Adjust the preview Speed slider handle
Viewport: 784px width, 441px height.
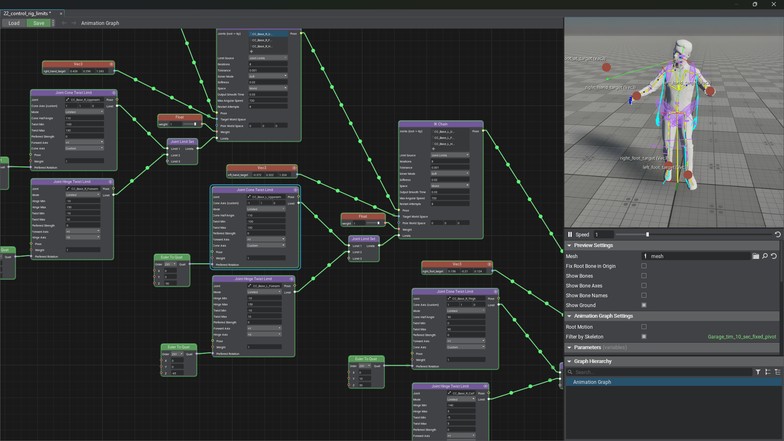pos(648,234)
